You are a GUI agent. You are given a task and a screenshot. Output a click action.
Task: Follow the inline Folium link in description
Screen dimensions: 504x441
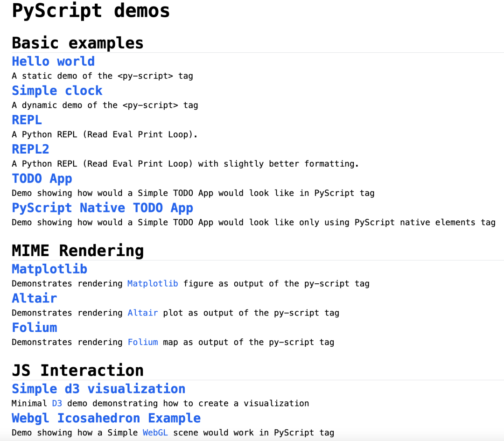[143, 342]
